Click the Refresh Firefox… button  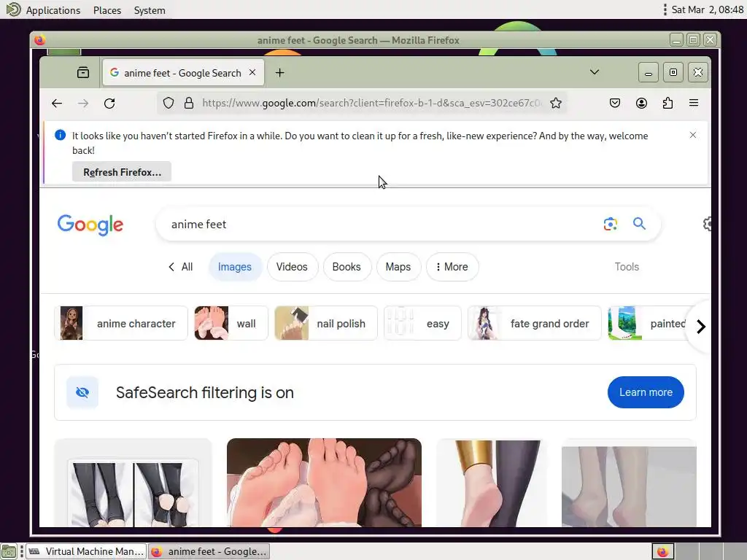click(122, 172)
